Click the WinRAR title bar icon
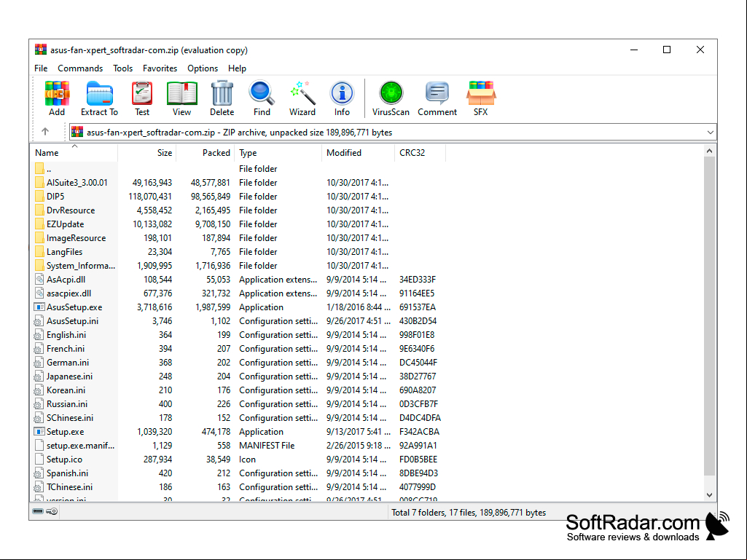The width and height of the screenshot is (747, 560). click(41, 50)
